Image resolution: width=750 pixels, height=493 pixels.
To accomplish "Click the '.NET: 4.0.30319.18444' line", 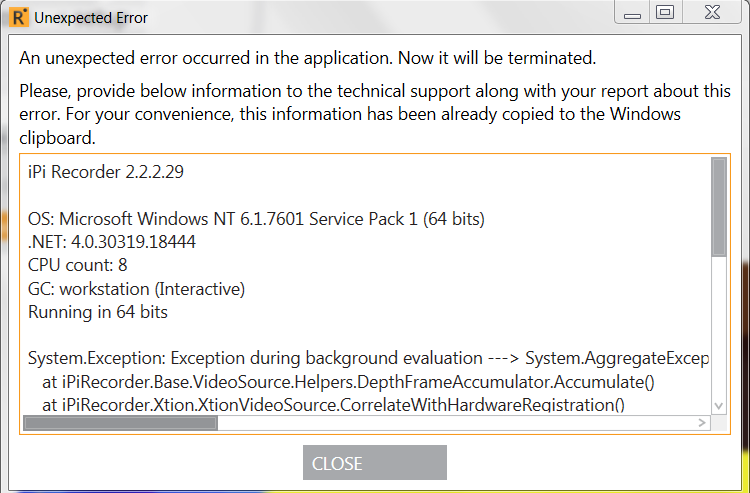I will 112,242.
